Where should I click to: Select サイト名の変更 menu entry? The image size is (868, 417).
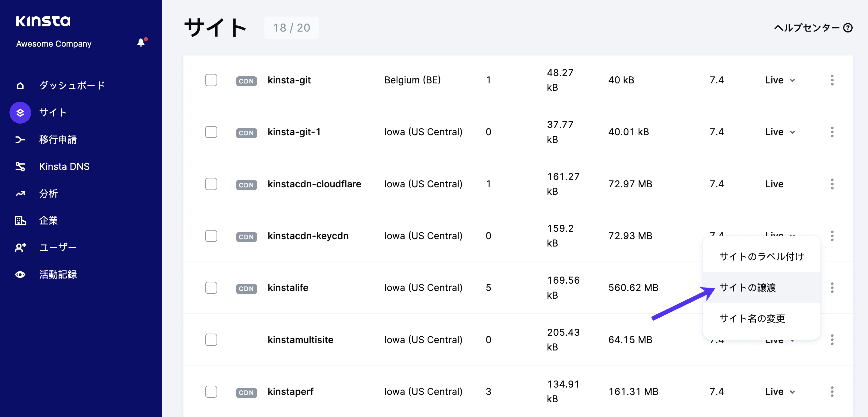click(x=752, y=318)
